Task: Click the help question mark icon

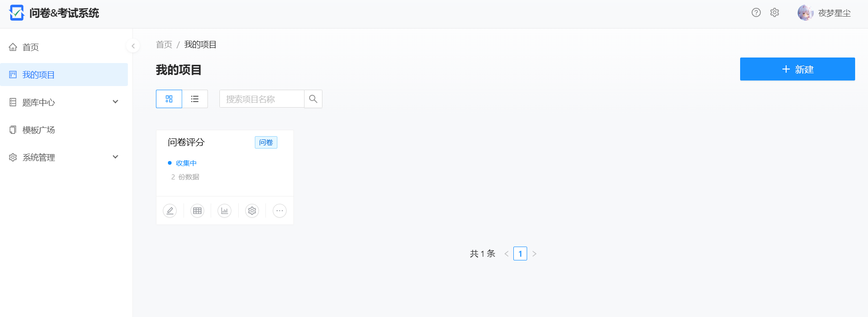Action: (756, 13)
